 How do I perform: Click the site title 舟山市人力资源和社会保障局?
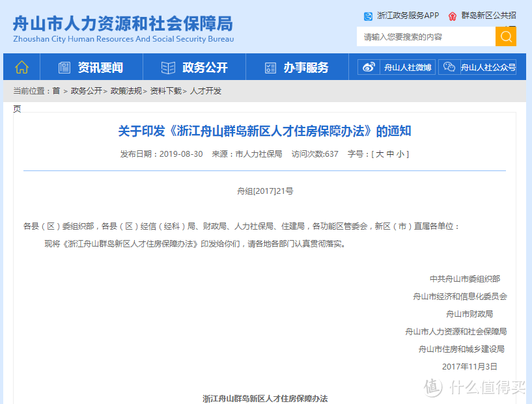tap(123, 23)
